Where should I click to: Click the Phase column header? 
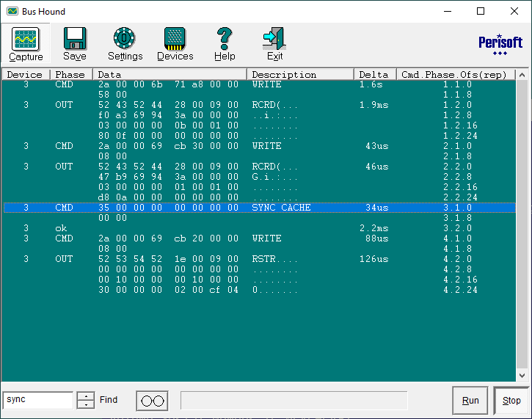coord(70,75)
